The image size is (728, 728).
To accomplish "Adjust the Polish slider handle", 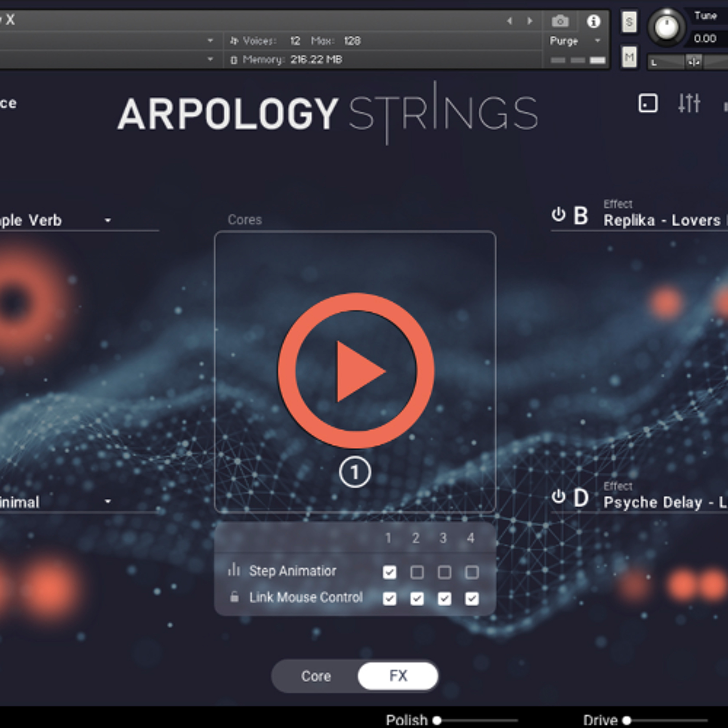I will (x=437, y=720).
